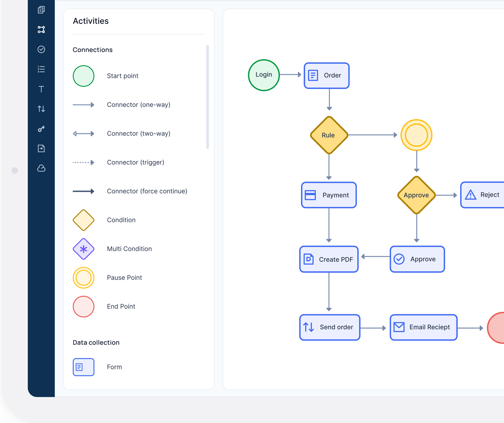Open the up-down arrows icon in the sidebar
The image size is (504, 423).
pos(41,109)
